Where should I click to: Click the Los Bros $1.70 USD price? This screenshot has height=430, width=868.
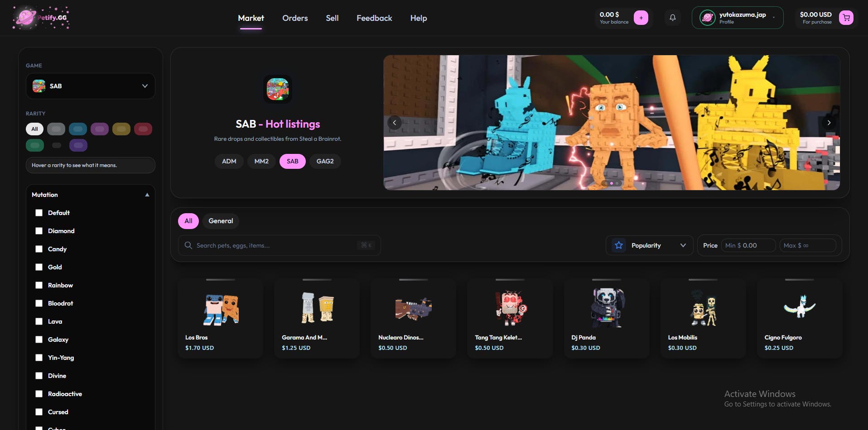tap(199, 348)
